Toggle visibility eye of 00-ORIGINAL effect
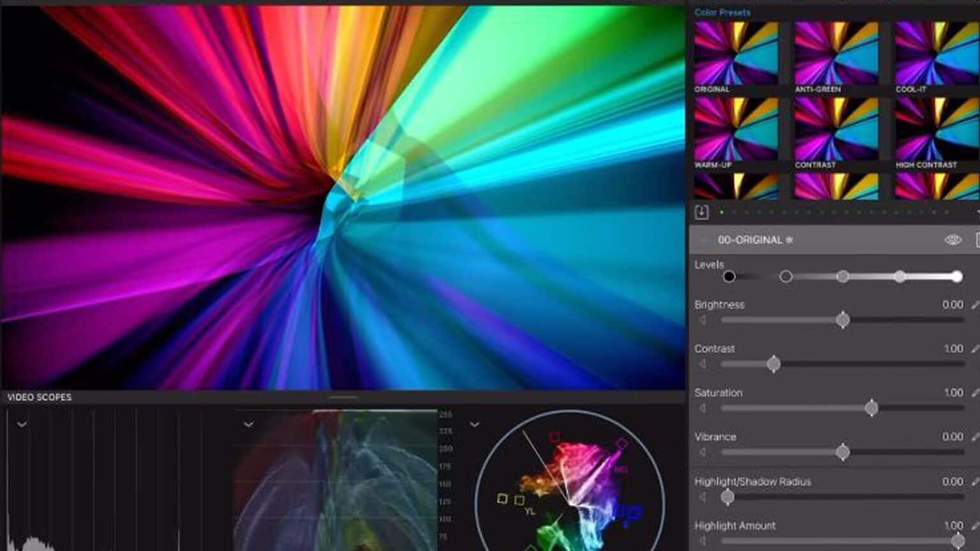 coord(953,240)
